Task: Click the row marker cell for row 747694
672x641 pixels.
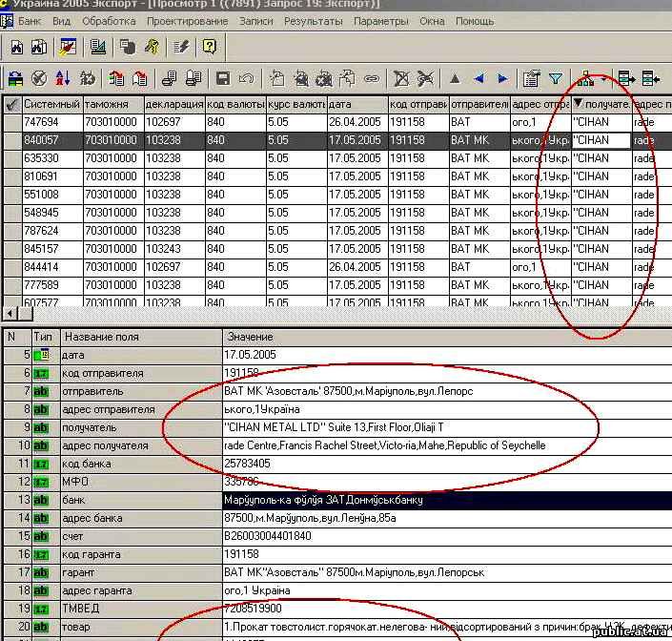Action: [x=11, y=122]
